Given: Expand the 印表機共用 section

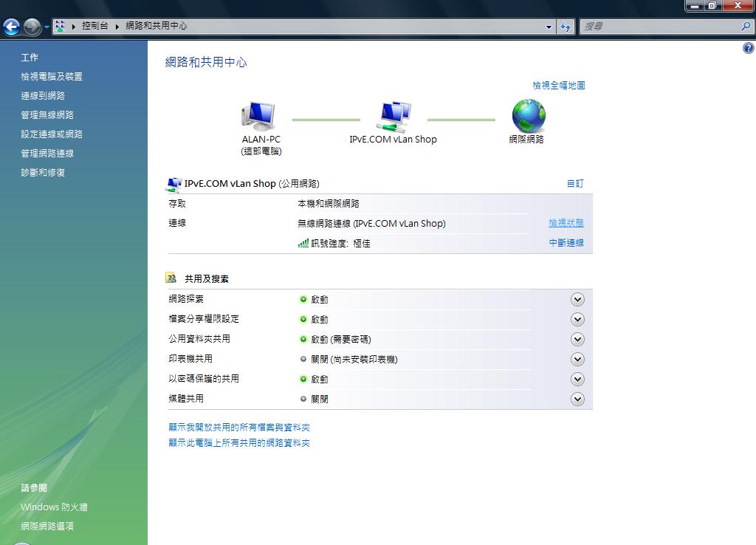Looking at the screenshot, I should pos(577,359).
